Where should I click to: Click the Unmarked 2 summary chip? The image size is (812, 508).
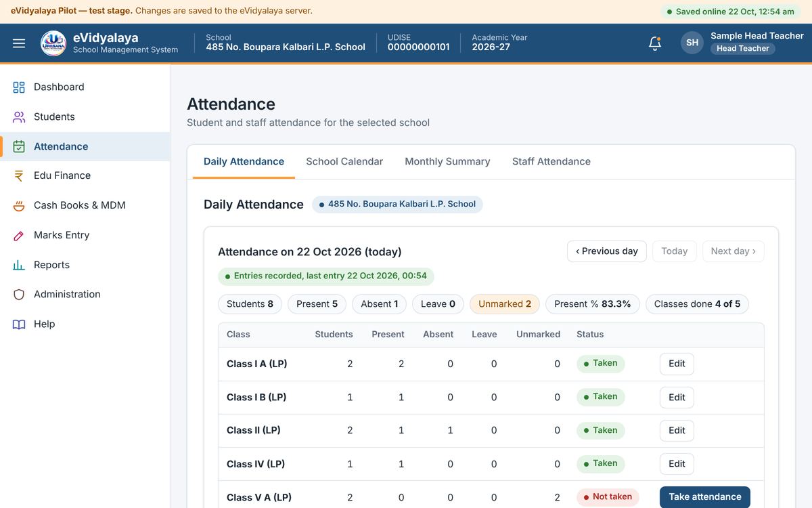(x=505, y=304)
